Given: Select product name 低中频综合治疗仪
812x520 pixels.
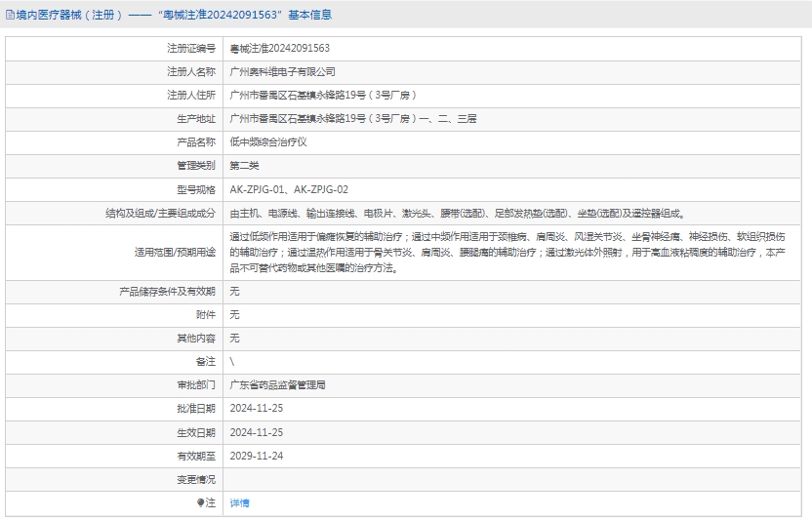Looking at the screenshot, I should [268, 141].
